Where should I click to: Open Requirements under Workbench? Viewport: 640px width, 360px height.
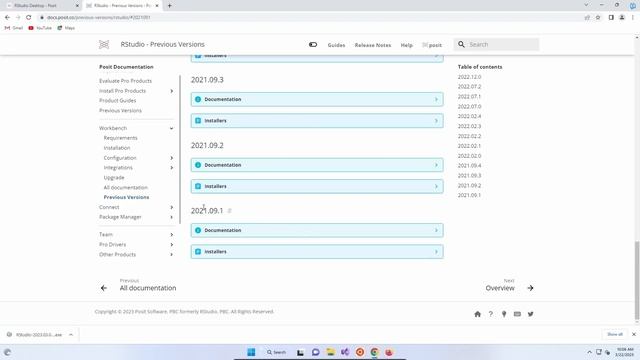pos(120,138)
